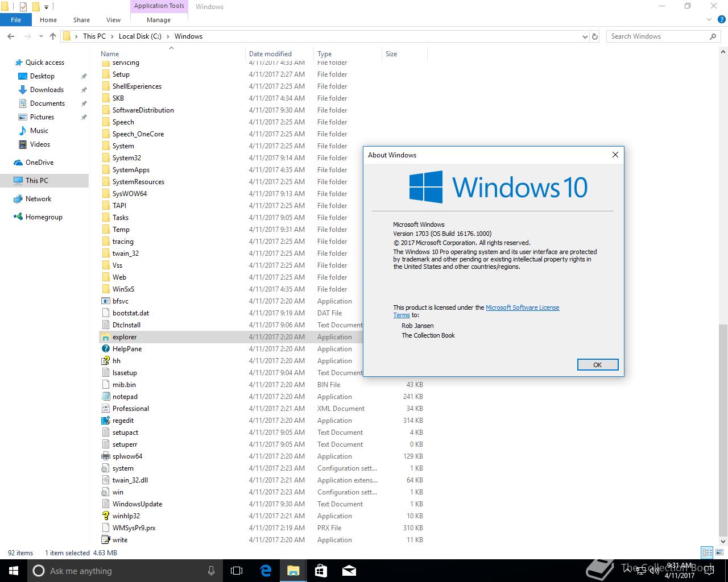Select the System32 folder

126,158
